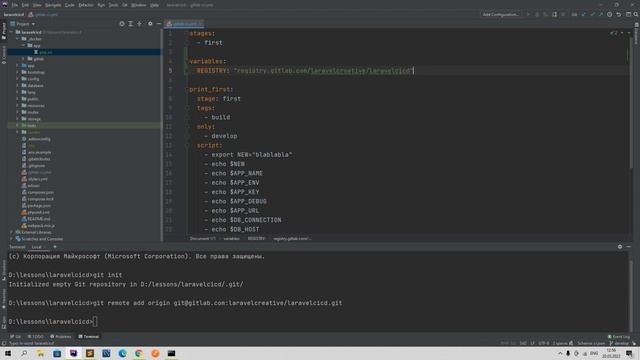Open the TODO tool window tab
The height and width of the screenshot is (360, 640).
(35, 337)
